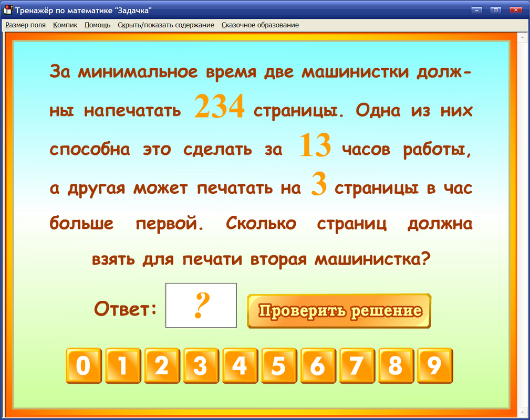Open the Сказочное образование menu
This screenshot has width=530, height=420.
(260, 25)
